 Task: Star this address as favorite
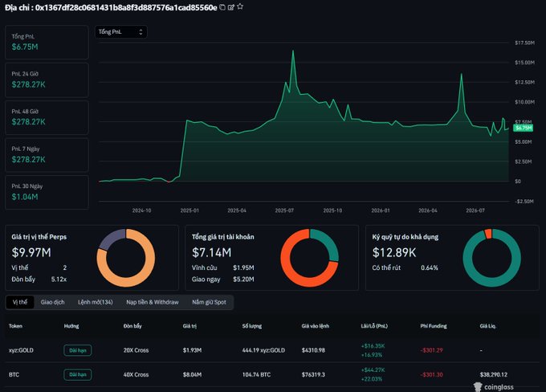tap(240, 7)
